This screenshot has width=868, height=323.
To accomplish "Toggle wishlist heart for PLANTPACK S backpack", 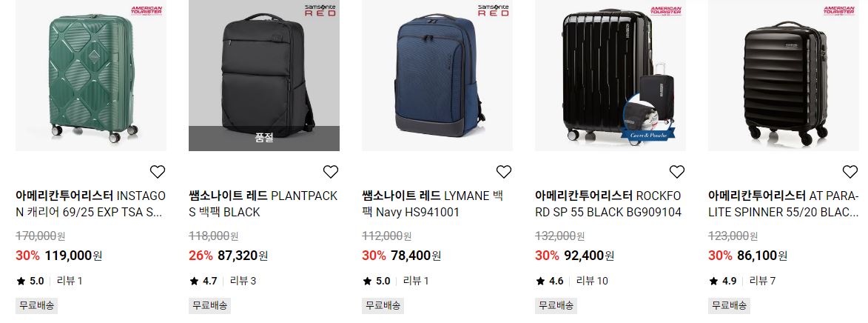I will 331,172.
